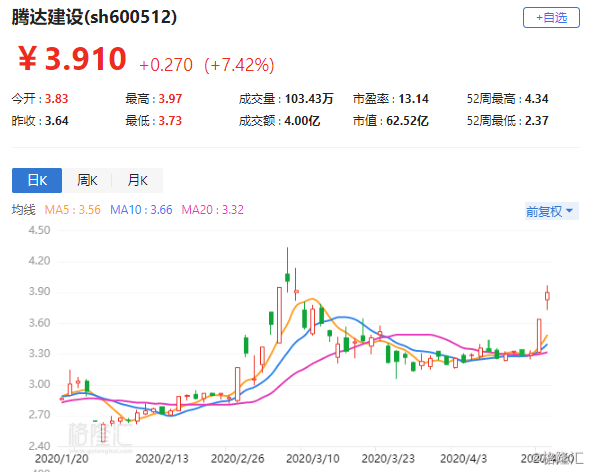Click the 3.30 price axis label
Image resolution: width=591 pixels, height=472 pixels.
tap(40, 353)
